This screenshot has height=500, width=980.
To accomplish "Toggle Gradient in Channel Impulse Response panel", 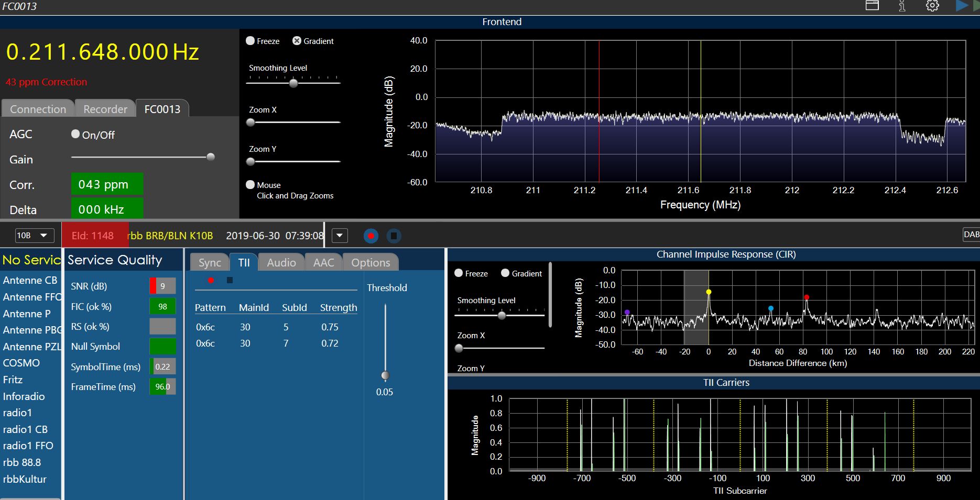I will click(x=505, y=273).
